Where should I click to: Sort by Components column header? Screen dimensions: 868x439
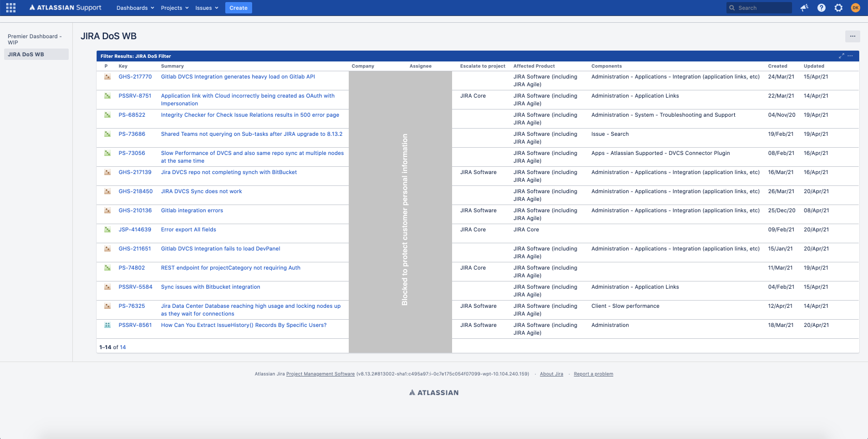(x=607, y=66)
